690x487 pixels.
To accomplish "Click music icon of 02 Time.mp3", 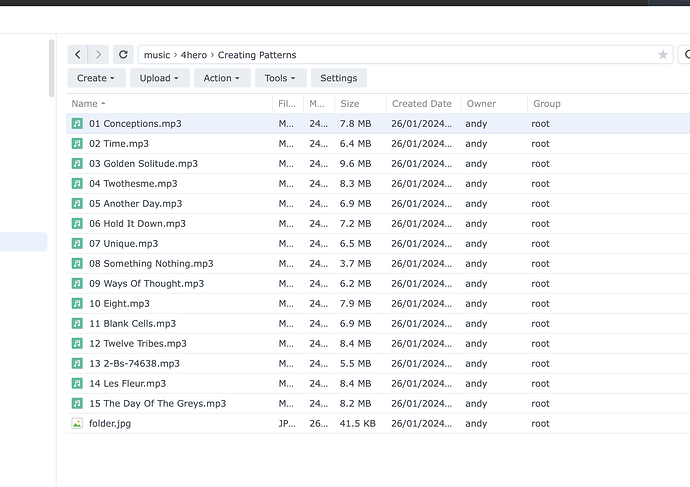I will [x=77, y=143].
